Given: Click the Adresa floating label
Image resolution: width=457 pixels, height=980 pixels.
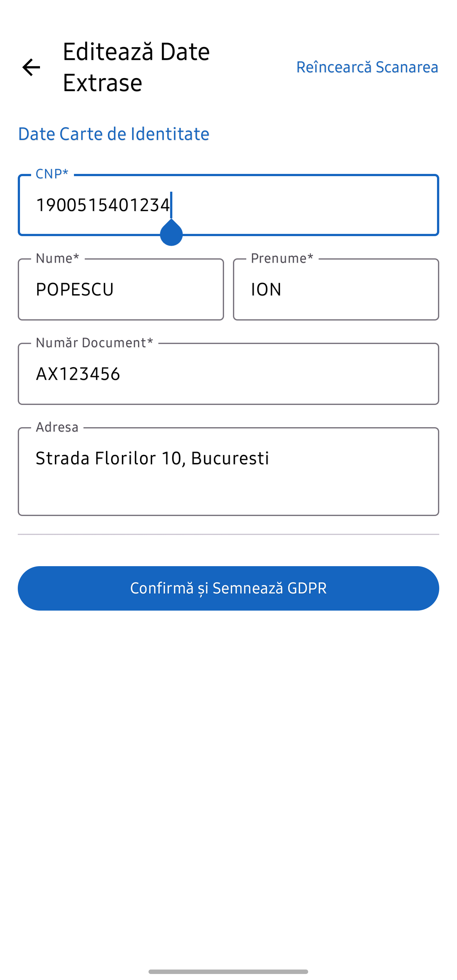Looking at the screenshot, I should pos(57,427).
